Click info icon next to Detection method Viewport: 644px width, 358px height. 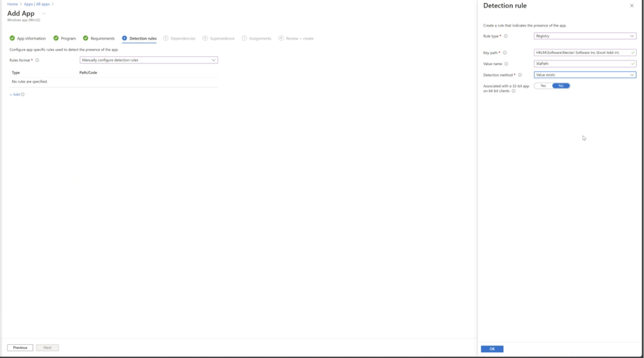pyautogui.click(x=520, y=75)
